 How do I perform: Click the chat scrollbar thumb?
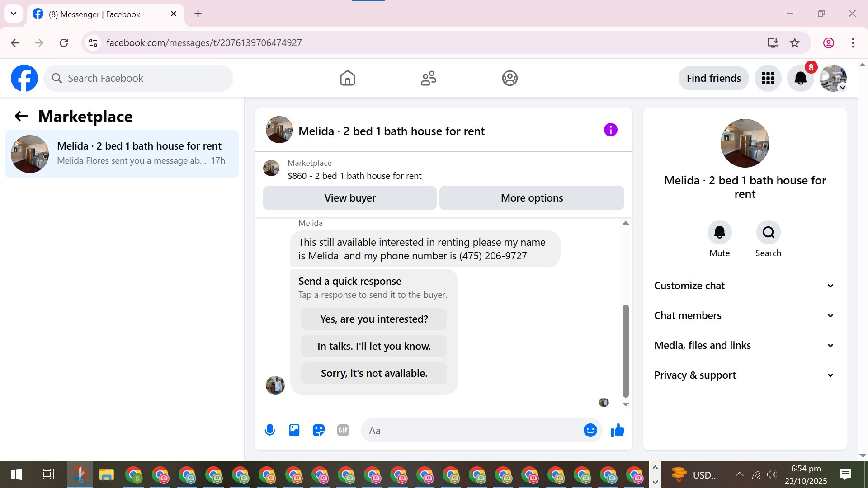pos(626,351)
